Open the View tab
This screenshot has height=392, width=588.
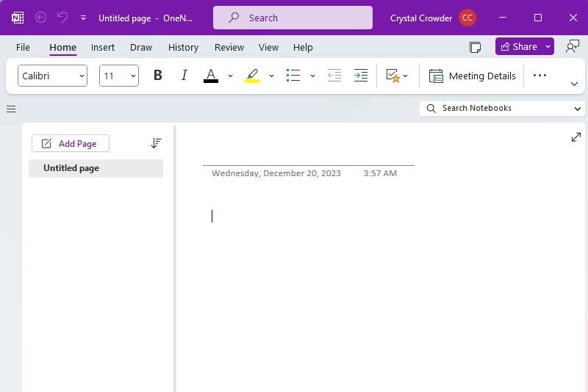[x=268, y=48]
